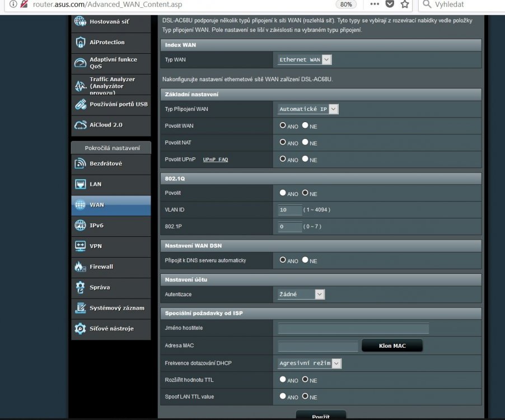The height and width of the screenshot is (420, 505).
Task: Open Správa menu label
Action: (x=100, y=287)
